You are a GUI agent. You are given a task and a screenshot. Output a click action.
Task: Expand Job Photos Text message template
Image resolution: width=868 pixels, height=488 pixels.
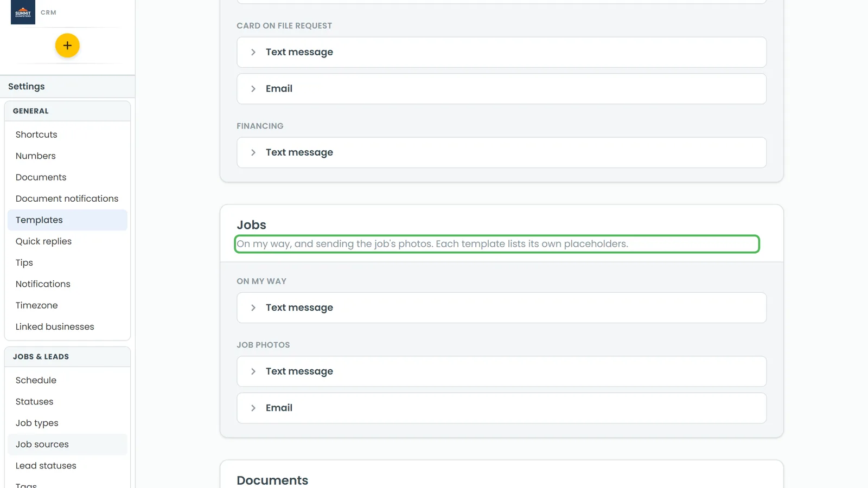pos(501,371)
